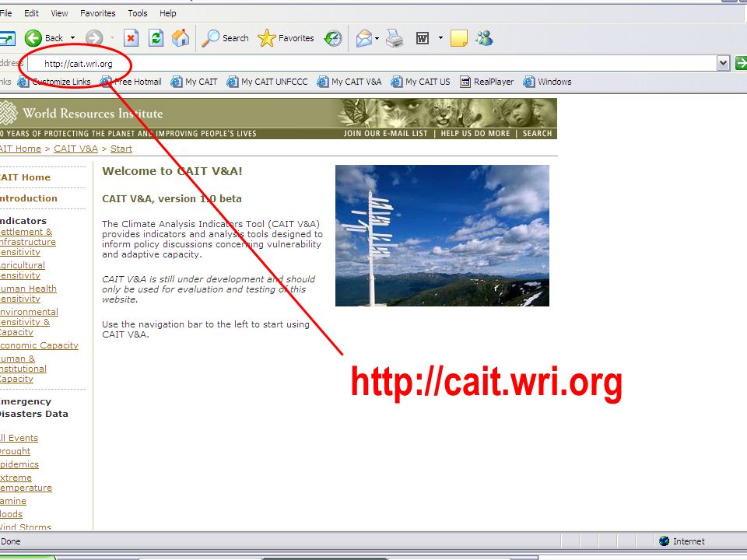Open Floods disaster link
The image size is (747, 560).
[x=11, y=514]
